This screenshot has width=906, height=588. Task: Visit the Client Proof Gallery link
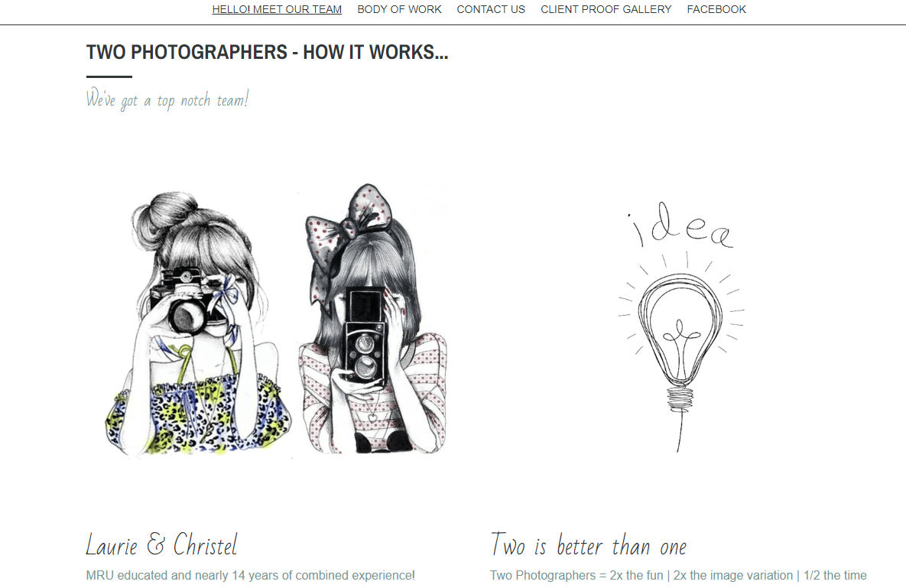tap(606, 9)
